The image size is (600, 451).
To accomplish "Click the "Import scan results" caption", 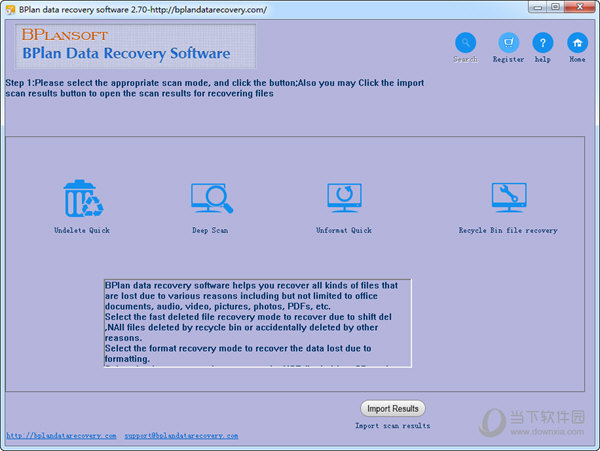I will (393, 426).
